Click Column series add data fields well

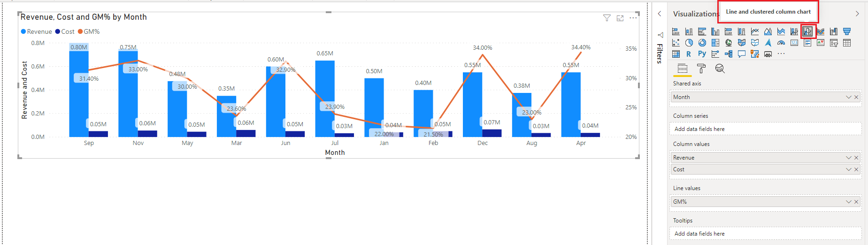click(765, 129)
